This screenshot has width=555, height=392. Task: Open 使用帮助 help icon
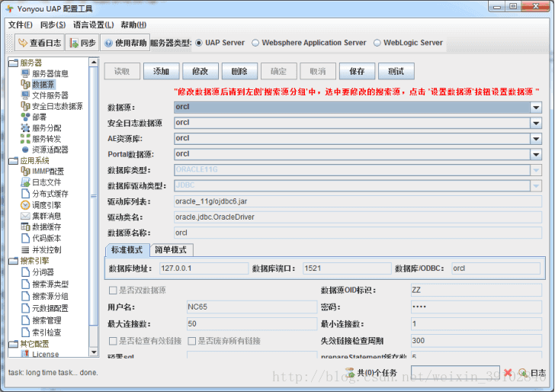click(109, 43)
